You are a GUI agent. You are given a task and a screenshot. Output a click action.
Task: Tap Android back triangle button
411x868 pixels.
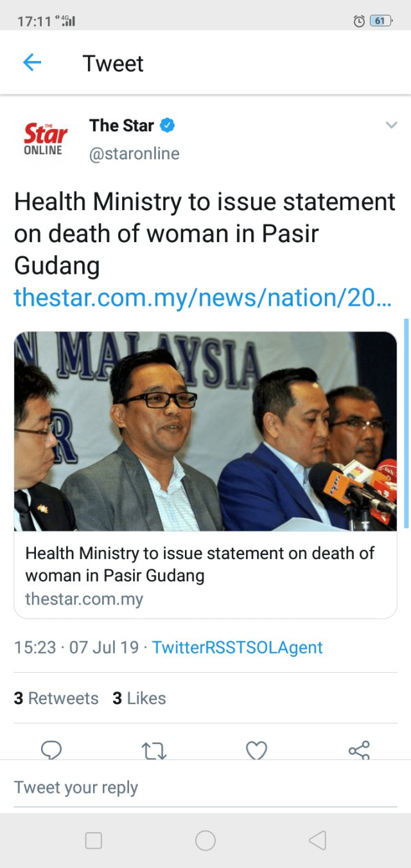317,840
